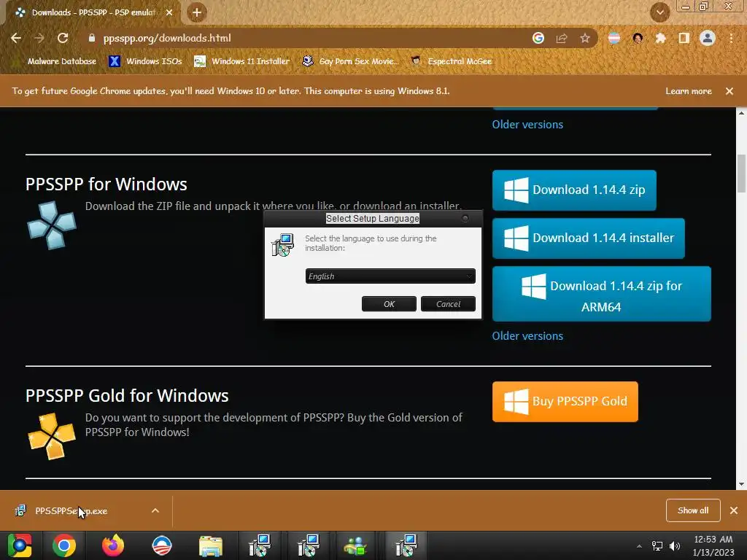Open the clock showing 12:53 AM
Image resolution: width=747 pixels, height=560 pixels.
(713, 545)
